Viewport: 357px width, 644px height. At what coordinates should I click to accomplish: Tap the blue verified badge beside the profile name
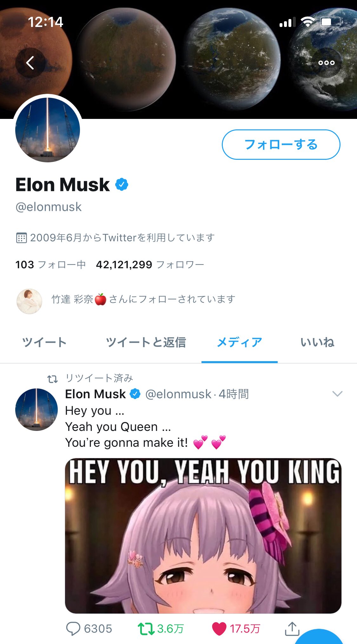pyautogui.click(x=122, y=185)
